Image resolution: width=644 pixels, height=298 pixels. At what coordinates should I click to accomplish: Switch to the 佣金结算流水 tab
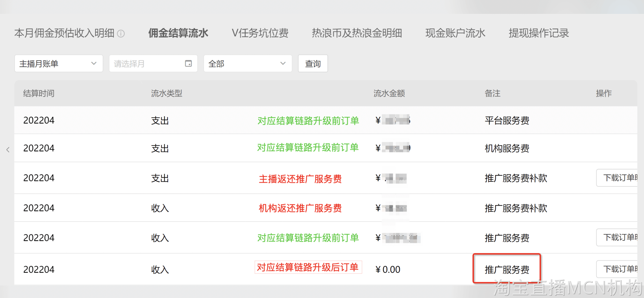pyautogui.click(x=178, y=33)
